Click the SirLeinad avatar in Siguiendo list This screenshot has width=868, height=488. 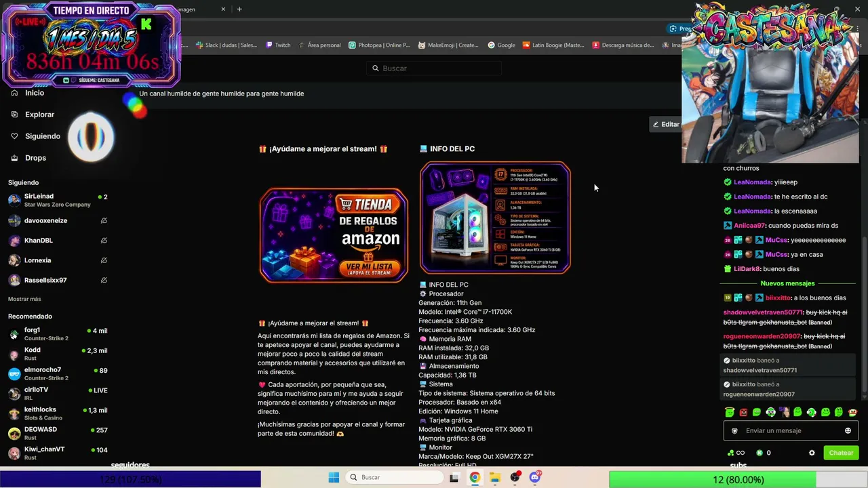point(14,200)
